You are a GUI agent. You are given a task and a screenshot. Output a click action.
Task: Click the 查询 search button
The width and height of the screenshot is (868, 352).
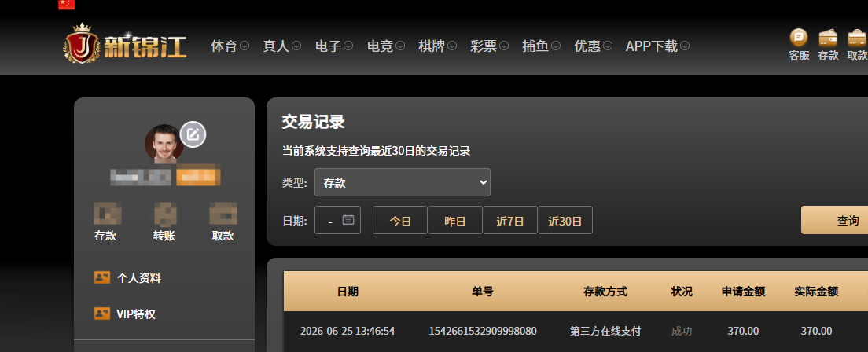tap(835, 220)
